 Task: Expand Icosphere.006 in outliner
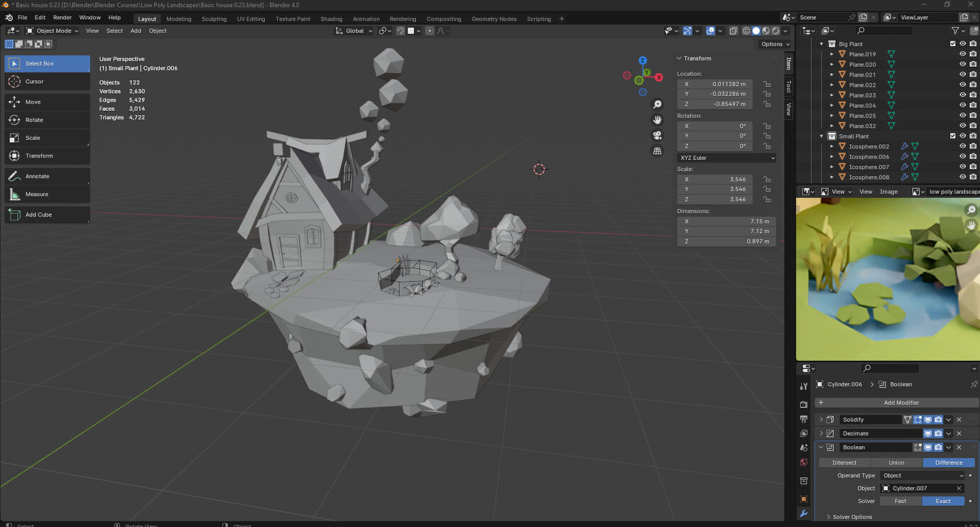pos(832,157)
